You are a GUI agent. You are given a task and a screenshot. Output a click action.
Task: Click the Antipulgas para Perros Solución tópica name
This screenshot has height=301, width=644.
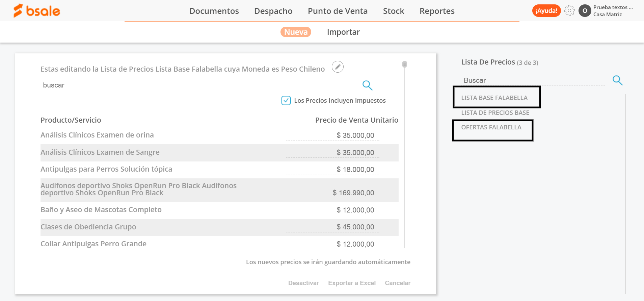[106, 169]
